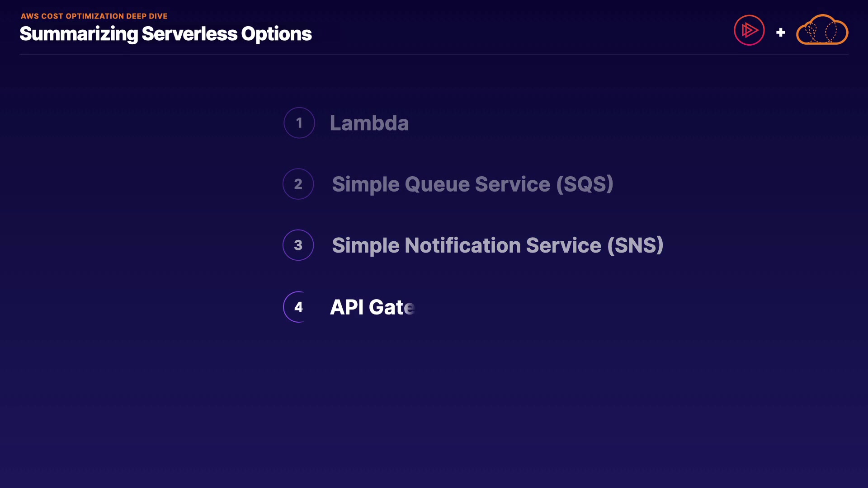Click the Pluralsight play-triangle logo
Viewport: 868px width, 488px height.
[x=749, y=30]
